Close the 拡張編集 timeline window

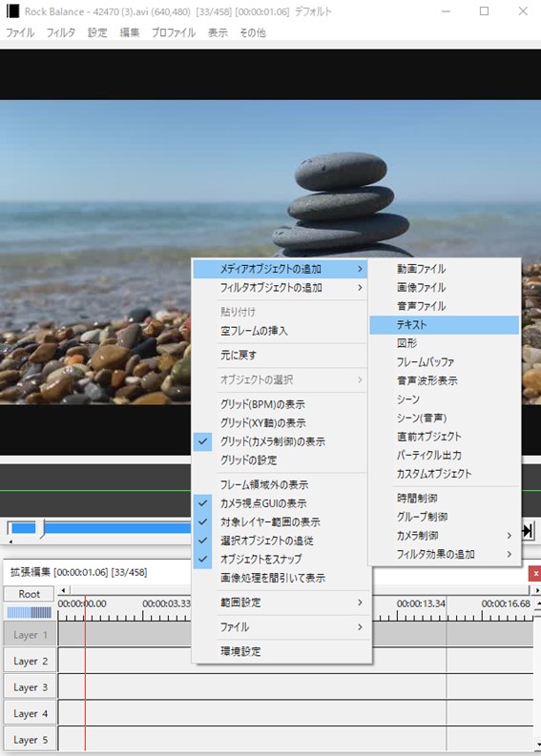534,573
